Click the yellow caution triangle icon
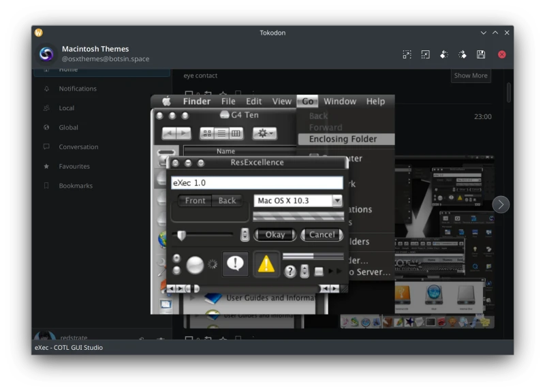Image resolution: width=545 pixels, height=392 pixels. coord(266,264)
